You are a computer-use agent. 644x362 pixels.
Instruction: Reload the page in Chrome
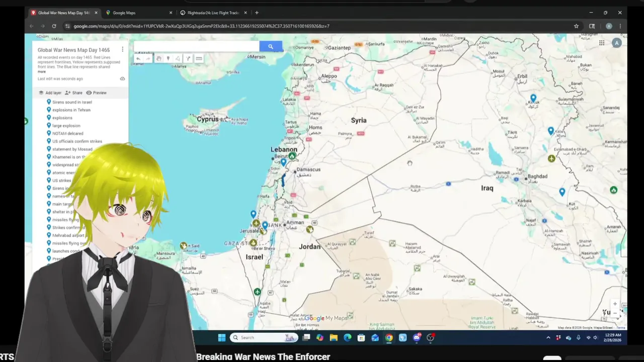(54, 26)
